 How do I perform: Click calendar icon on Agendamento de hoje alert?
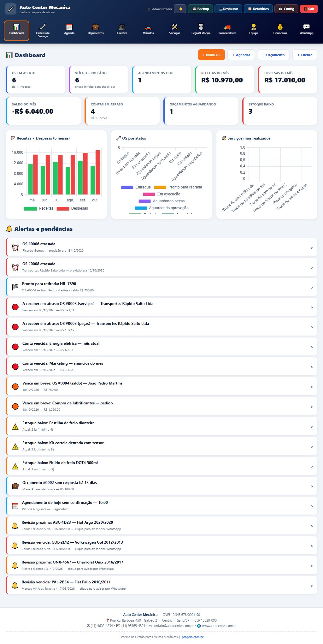(x=15, y=506)
